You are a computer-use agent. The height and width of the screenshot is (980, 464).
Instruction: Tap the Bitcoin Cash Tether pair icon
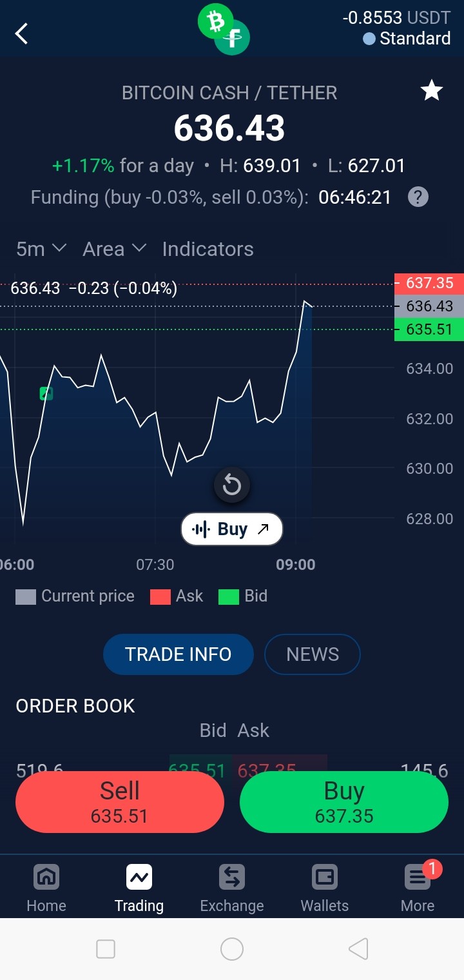[x=224, y=29]
